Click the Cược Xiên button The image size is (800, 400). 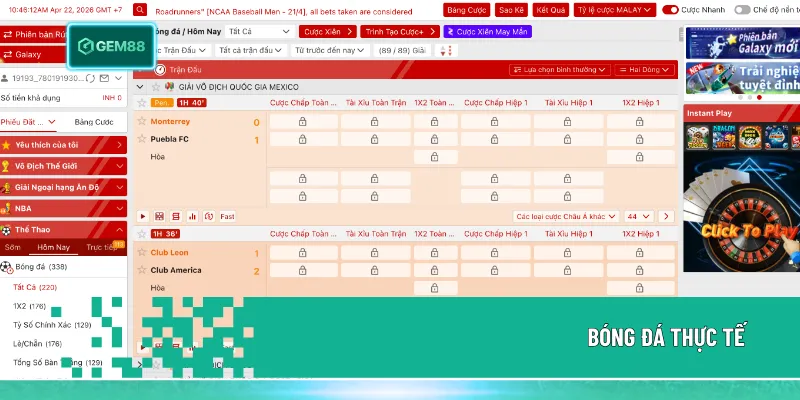pos(328,32)
